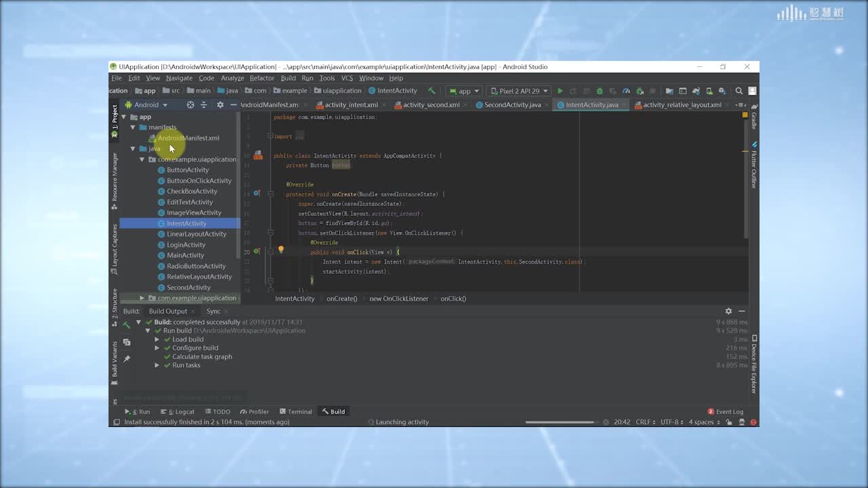
Task: Click the UTF-8 encoding selector
Action: tap(671, 422)
